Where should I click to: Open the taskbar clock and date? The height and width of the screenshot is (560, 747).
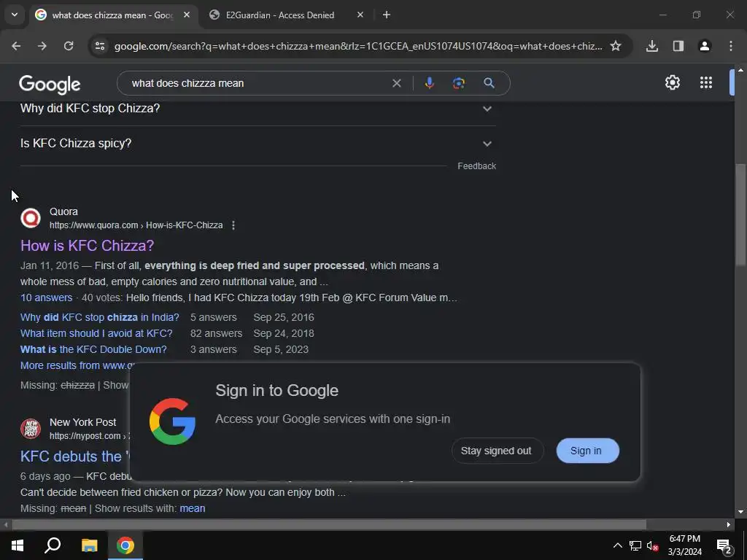tap(684, 545)
